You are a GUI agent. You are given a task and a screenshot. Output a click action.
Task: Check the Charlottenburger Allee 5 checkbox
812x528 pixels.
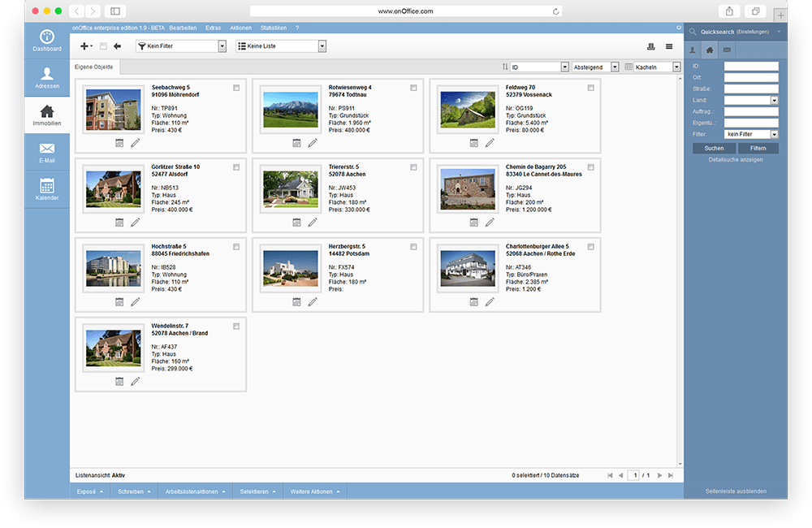(590, 246)
